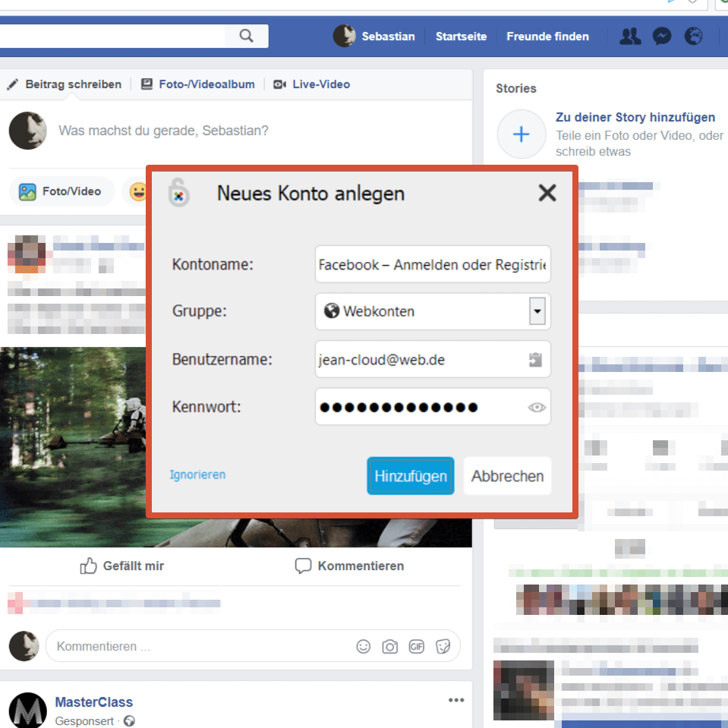Screen dimensions: 728x728
Task: Open the Gruppe dropdown arrow
Action: 537,311
